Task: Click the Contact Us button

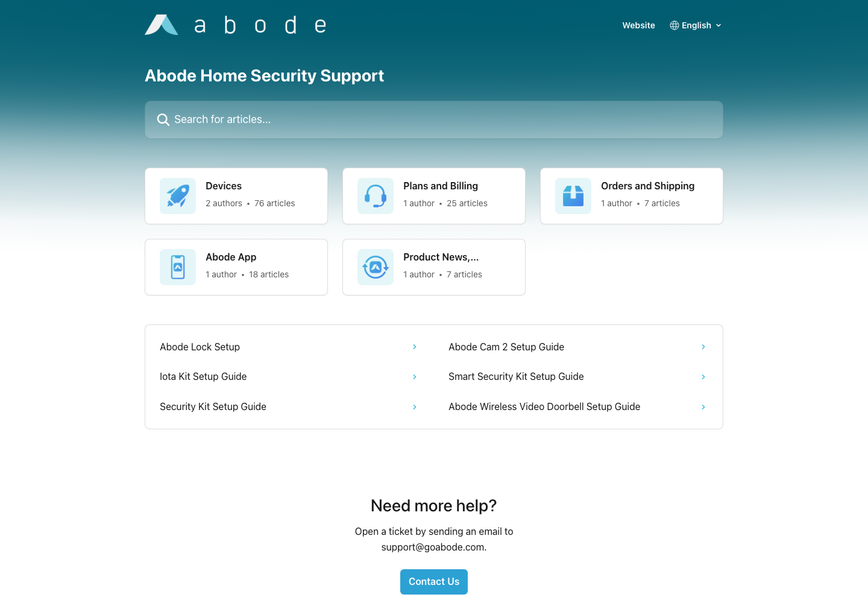Action: 434,582
